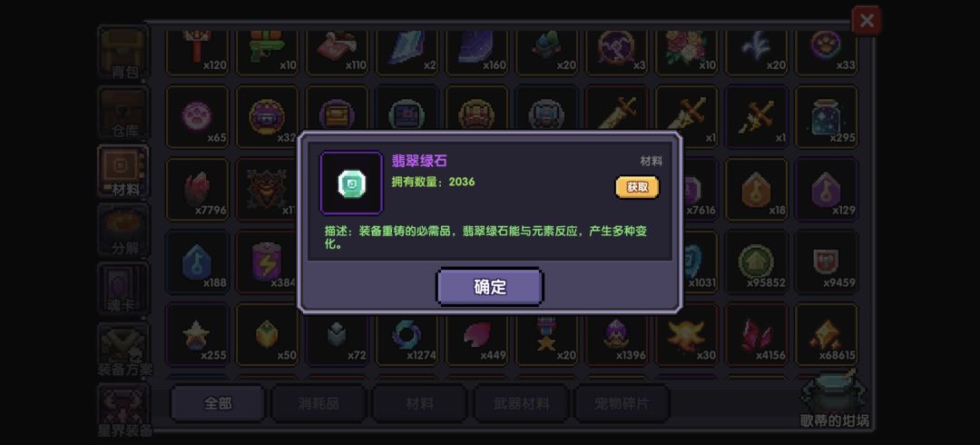Open the 仓库 warehouse sidebar icon
The height and width of the screenshot is (445, 980).
pyautogui.click(x=123, y=113)
